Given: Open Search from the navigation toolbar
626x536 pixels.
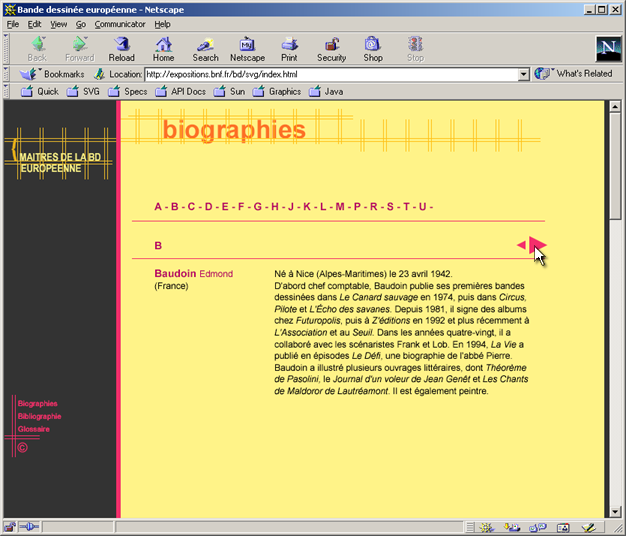Looking at the screenshot, I should click(205, 49).
